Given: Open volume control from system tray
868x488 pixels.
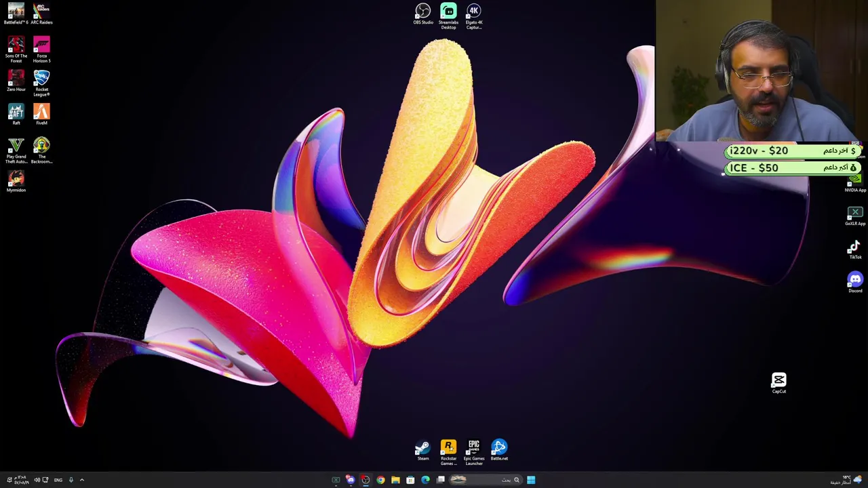Looking at the screenshot, I should (x=37, y=480).
